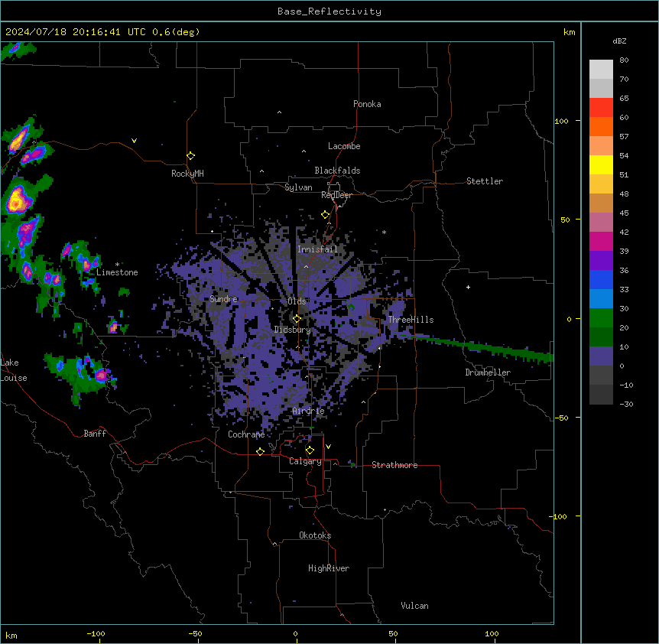Click the Lacombe city label
Screen dimensions: 659x644
(x=344, y=146)
